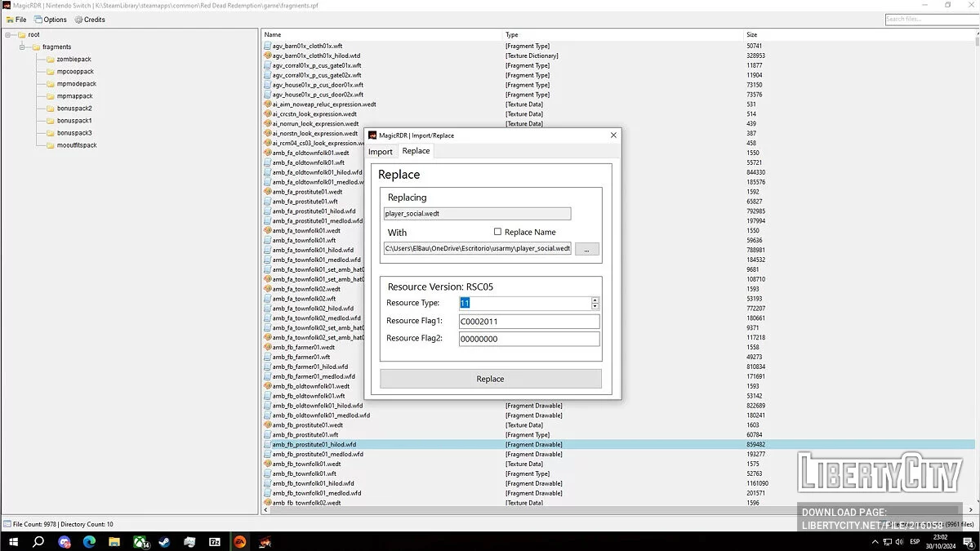Click the agv_barn01x_cloth01x.wft file icon

(x=267, y=47)
